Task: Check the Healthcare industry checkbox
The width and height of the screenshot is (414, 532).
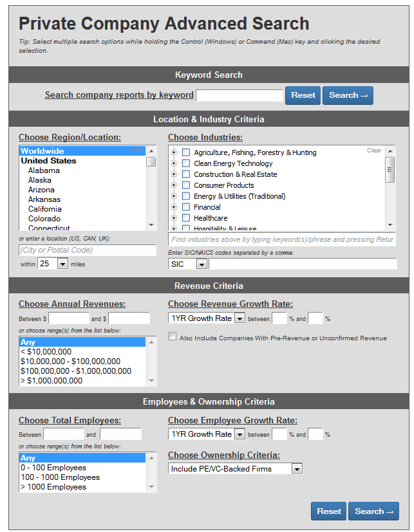Action: click(186, 218)
